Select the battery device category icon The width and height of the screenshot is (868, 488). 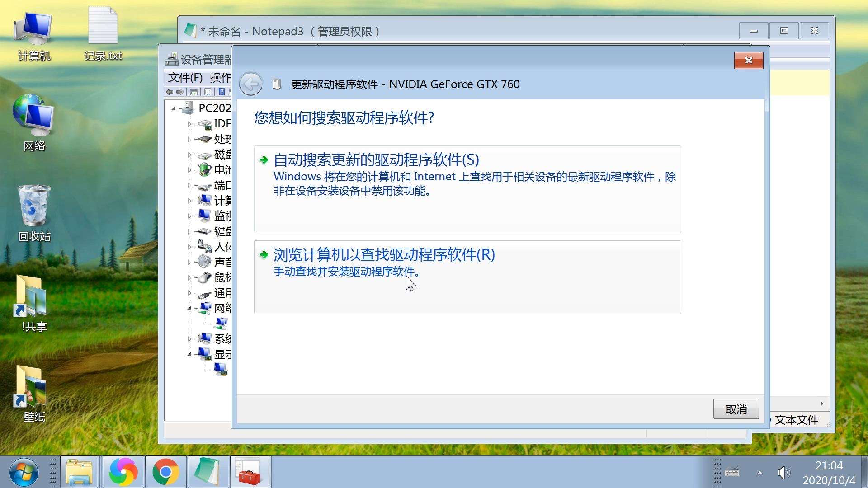[x=204, y=170]
